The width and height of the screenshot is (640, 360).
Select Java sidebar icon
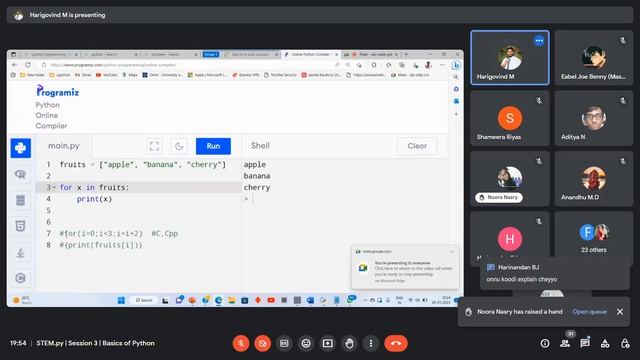click(x=20, y=252)
